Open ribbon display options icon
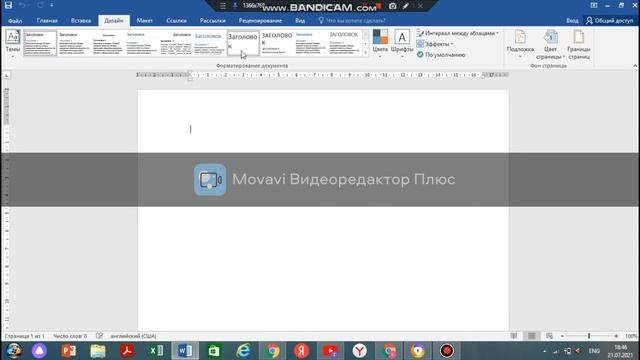Screen dimensions: 640x360 [x=594, y=5]
